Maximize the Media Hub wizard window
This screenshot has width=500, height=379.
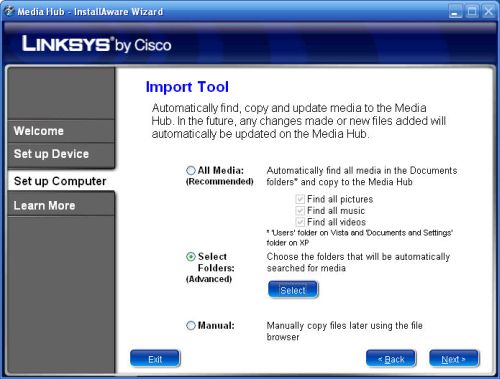(x=472, y=12)
